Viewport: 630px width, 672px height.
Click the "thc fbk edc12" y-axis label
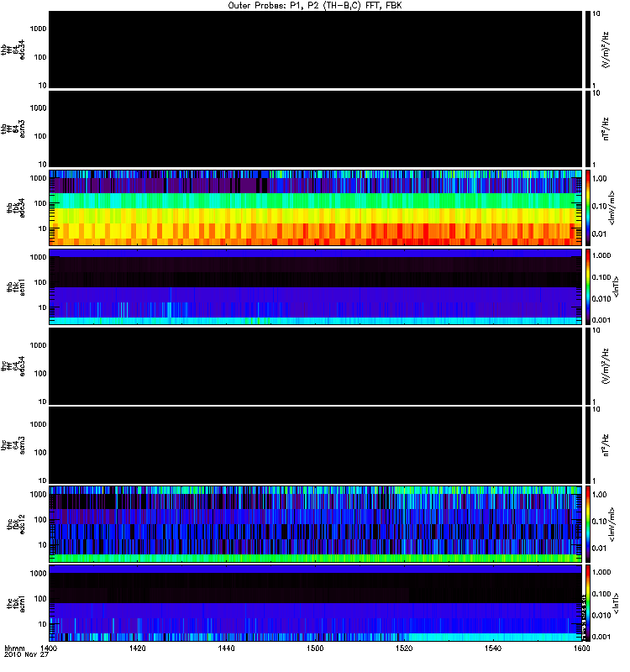[x=16, y=524]
